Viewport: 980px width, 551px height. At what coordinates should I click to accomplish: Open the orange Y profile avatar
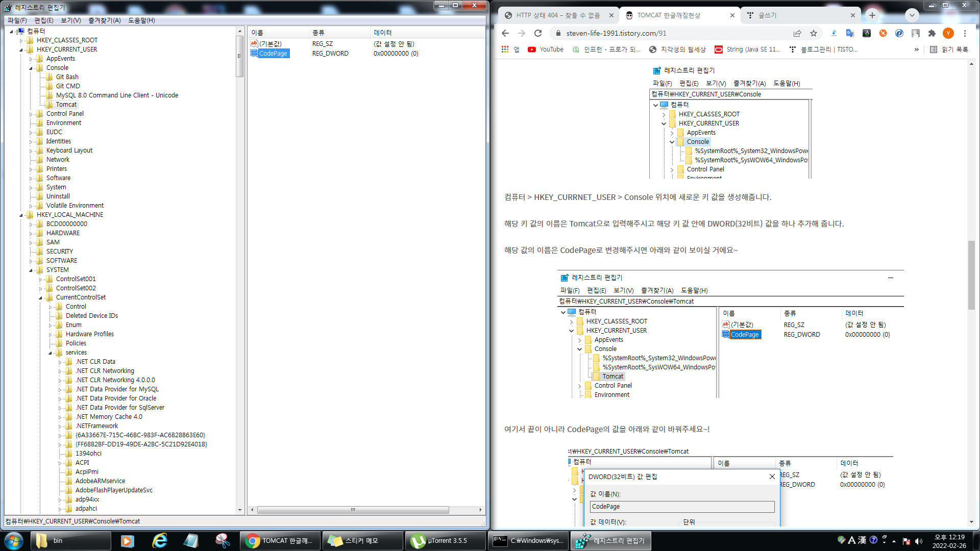point(948,33)
